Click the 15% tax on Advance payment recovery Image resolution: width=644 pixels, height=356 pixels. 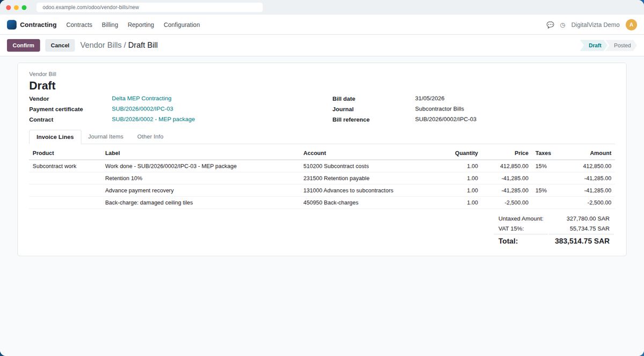click(541, 190)
